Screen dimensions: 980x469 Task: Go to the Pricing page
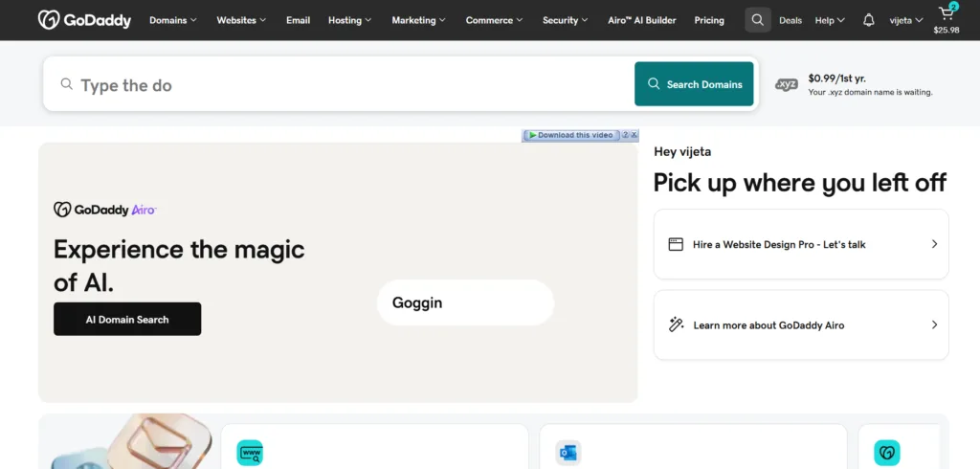(709, 20)
